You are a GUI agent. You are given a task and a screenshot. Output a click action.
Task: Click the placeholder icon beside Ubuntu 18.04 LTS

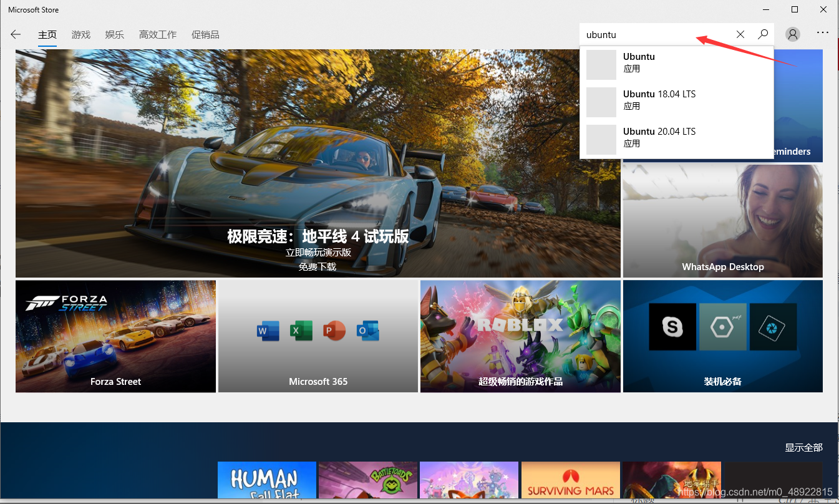click(601, 102)
